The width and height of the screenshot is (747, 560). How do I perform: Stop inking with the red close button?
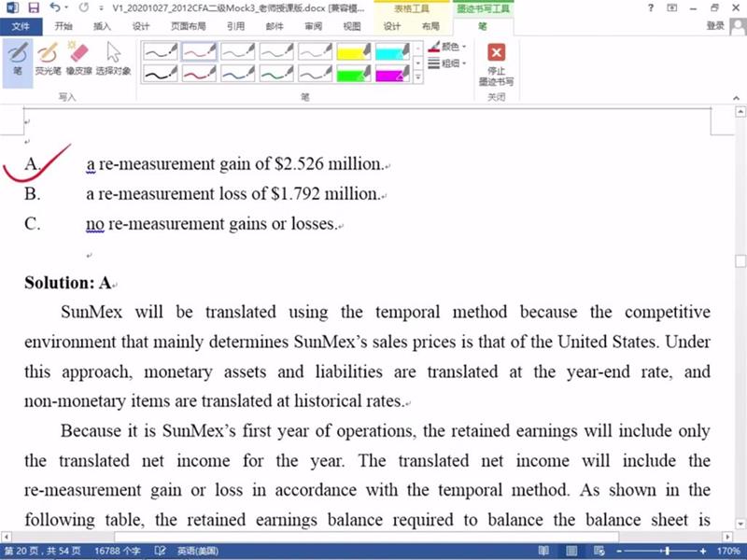click(x=496, y=64)
